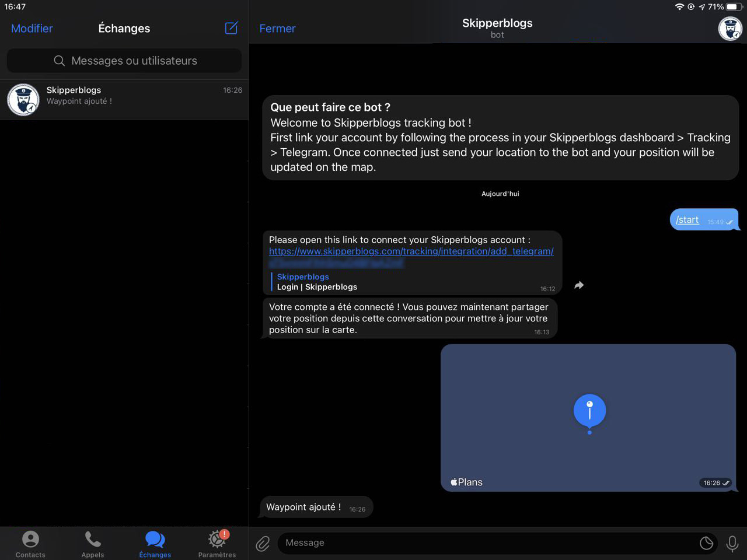747x560 pixels.
Task: Tap the Aujourd'hui date label
Action: click(x=500, y=194)
